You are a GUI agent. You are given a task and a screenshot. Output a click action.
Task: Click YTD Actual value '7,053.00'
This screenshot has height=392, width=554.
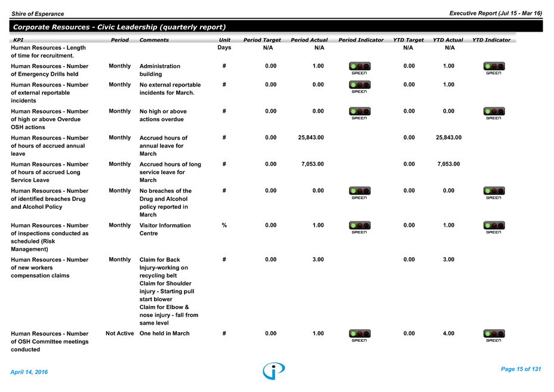(x=449, y=164)
